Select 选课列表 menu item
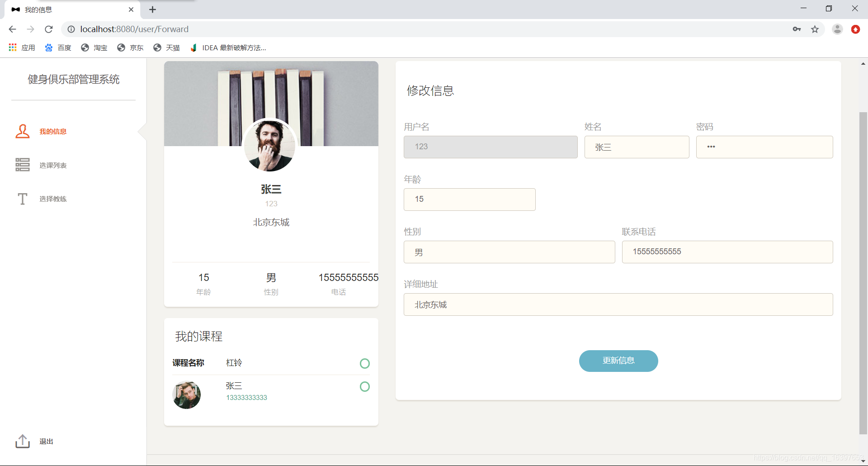This screenshot has height=466, width=868. click(53, 165)
